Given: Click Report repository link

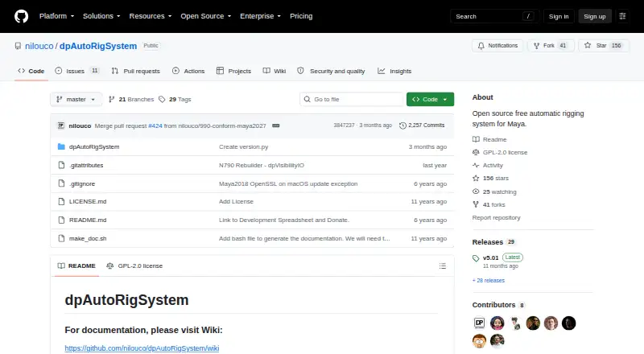Looking at the screenshot, I should 496,218.
